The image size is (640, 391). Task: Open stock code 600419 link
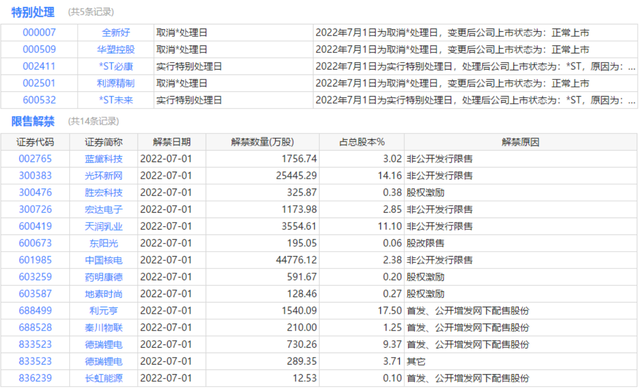tap(35, 227)
